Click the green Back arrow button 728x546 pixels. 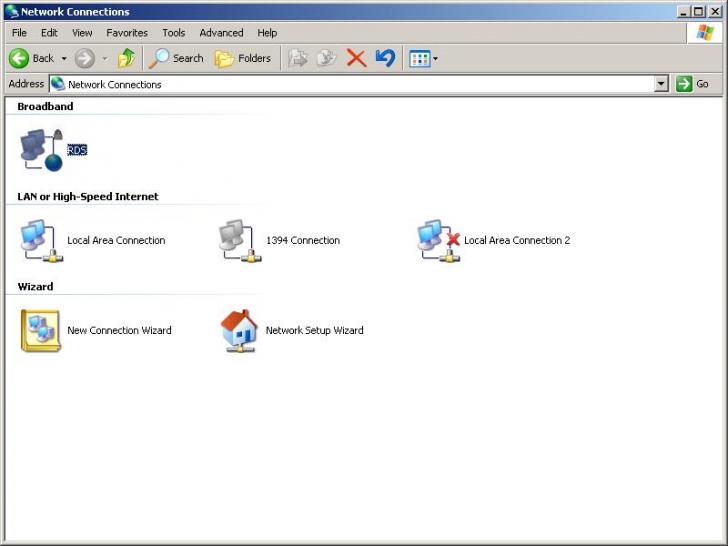pos(20,59)
